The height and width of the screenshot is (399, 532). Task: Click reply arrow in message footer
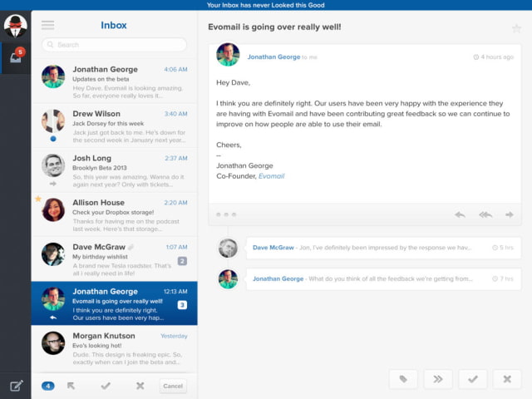point(460,214)
